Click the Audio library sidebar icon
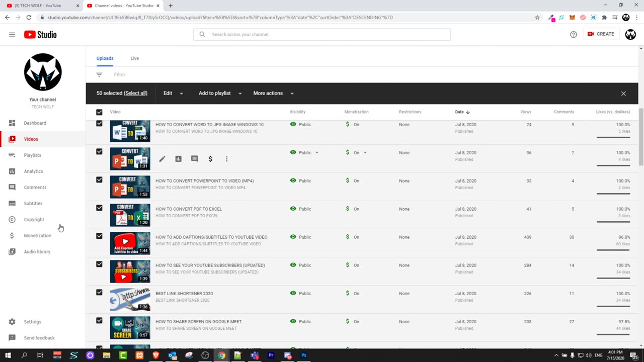 click(x=12, y=251)
